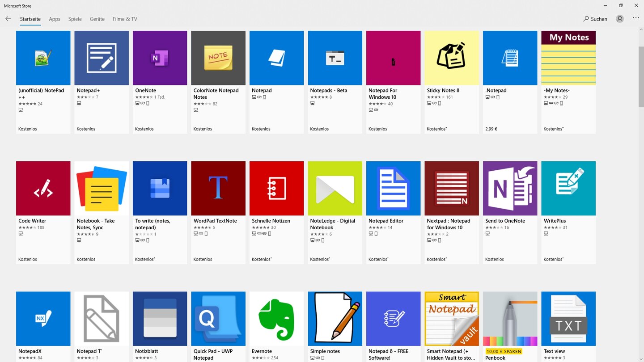Viewport: 644px width, 362px height.
Task: Open the Notepad+ app listing
Action: click(101, 58)
